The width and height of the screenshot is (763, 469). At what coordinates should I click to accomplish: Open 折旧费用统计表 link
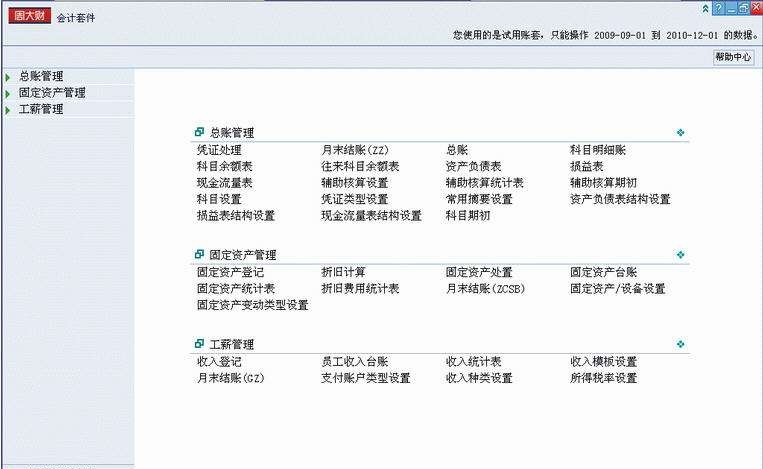point(360,289)
